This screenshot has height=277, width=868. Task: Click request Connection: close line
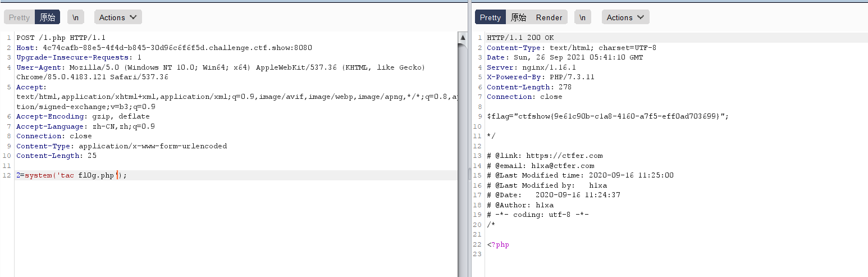tap(54, 136)
